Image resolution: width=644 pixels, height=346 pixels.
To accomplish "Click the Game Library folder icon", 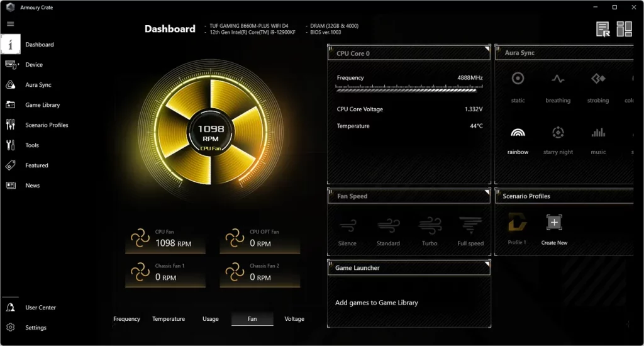I will [10, 105].
